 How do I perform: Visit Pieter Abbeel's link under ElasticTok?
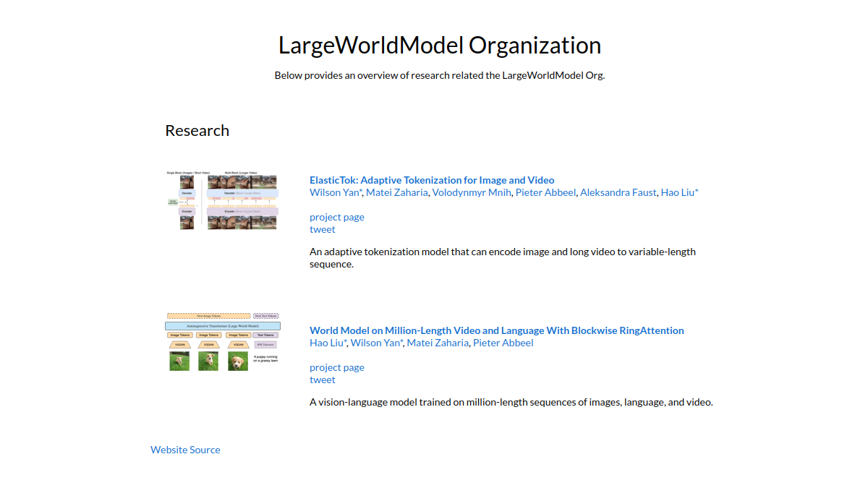[x=546, y=192]
